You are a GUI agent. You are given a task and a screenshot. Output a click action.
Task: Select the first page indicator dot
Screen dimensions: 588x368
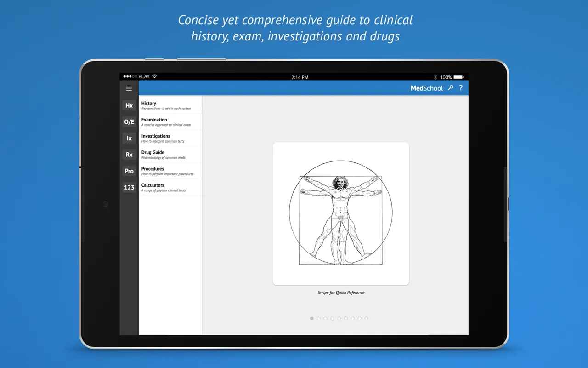(x=312, y=318)
